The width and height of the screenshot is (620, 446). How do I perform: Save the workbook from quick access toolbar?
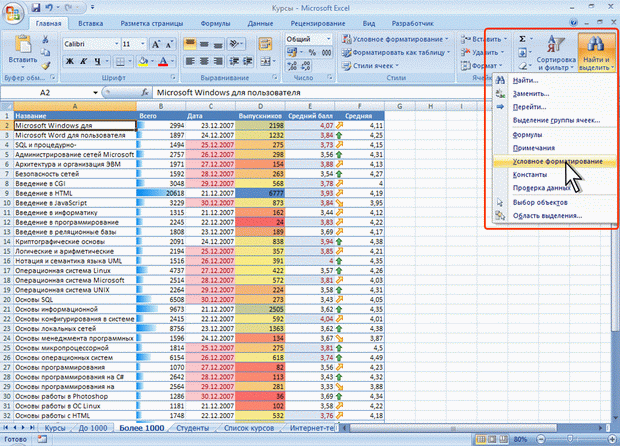coord(36,8)
